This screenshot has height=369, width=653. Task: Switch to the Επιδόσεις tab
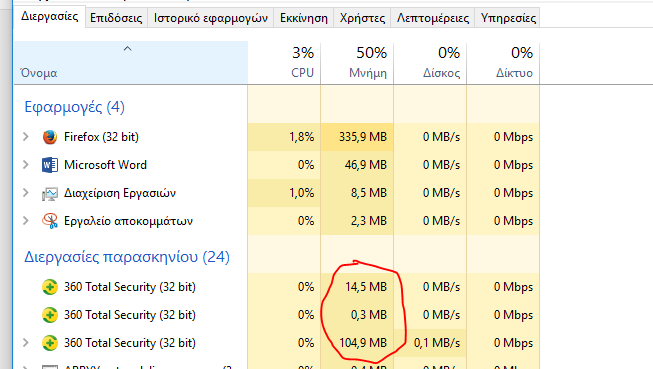coord(116,18)
